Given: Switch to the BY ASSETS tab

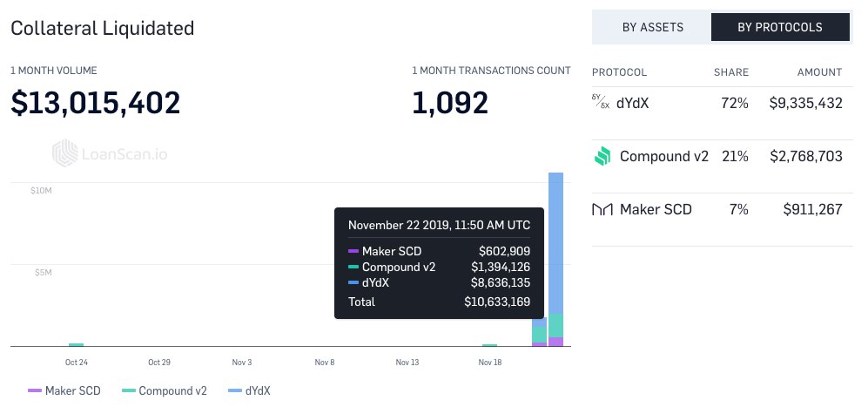Looking at the screenshot, I should 652,27.
